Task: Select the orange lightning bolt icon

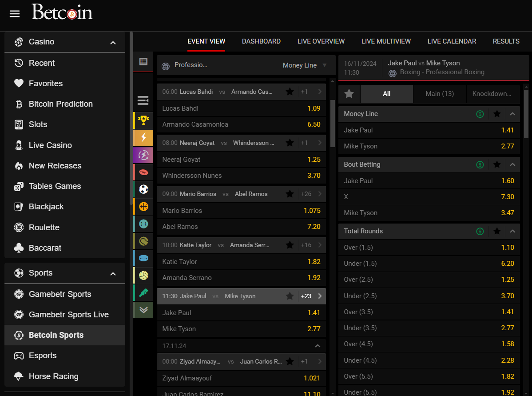Action: tap(143, 137)
